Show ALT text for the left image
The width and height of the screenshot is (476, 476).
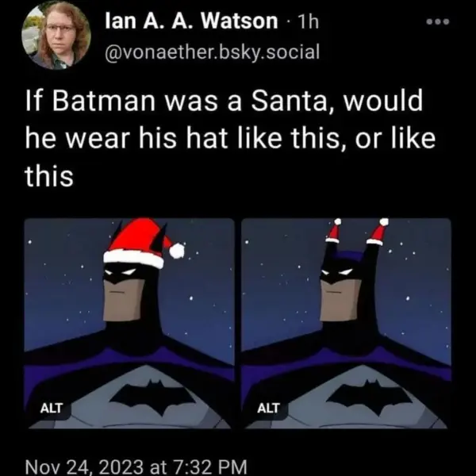[x=51, y=407]
